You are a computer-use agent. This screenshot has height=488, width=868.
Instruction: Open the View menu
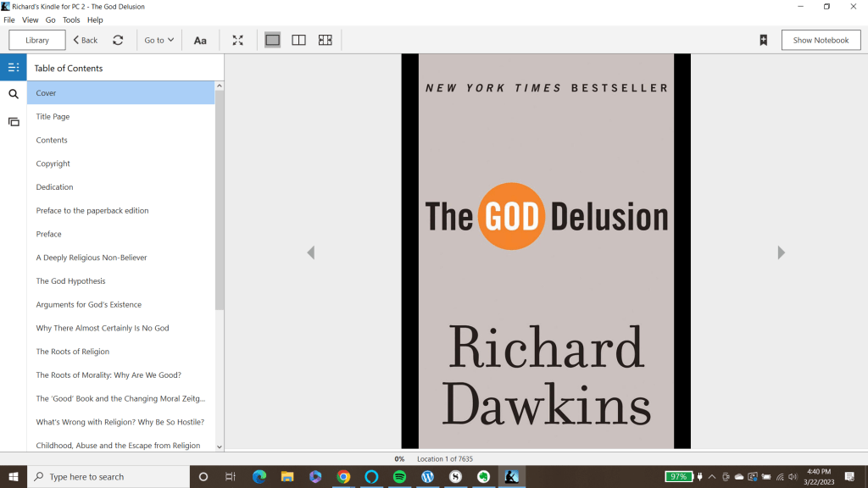tap(30, 19)
